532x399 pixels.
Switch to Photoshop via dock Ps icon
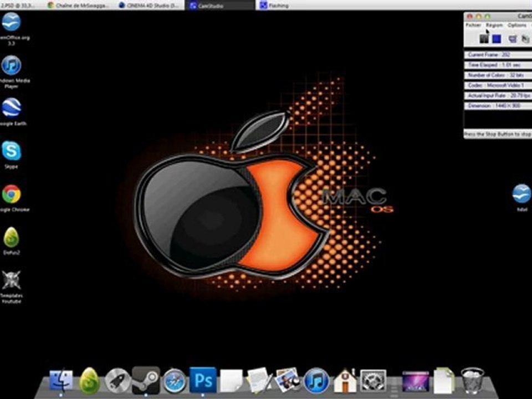pyautogui.click(x=203, y=380)
